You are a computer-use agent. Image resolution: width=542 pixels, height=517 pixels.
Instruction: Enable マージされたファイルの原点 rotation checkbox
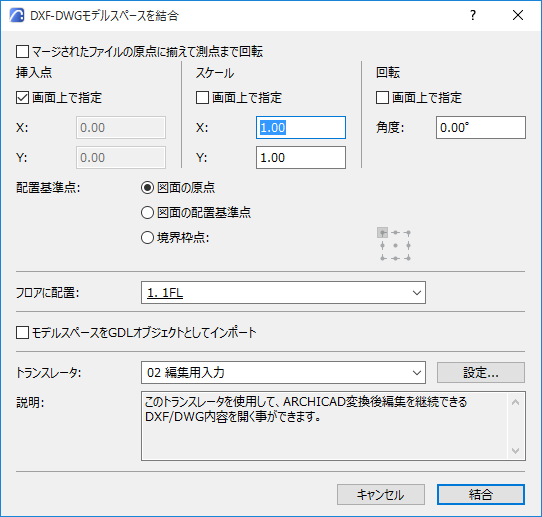22,52
